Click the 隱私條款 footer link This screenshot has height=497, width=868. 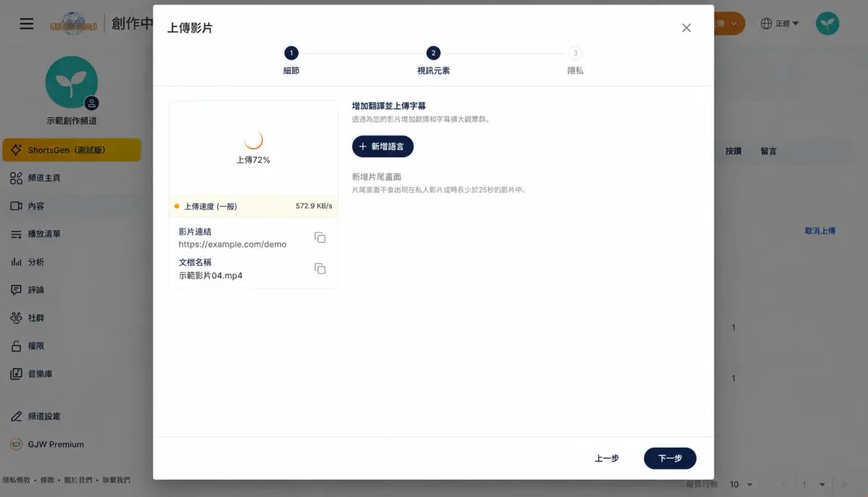17,480
